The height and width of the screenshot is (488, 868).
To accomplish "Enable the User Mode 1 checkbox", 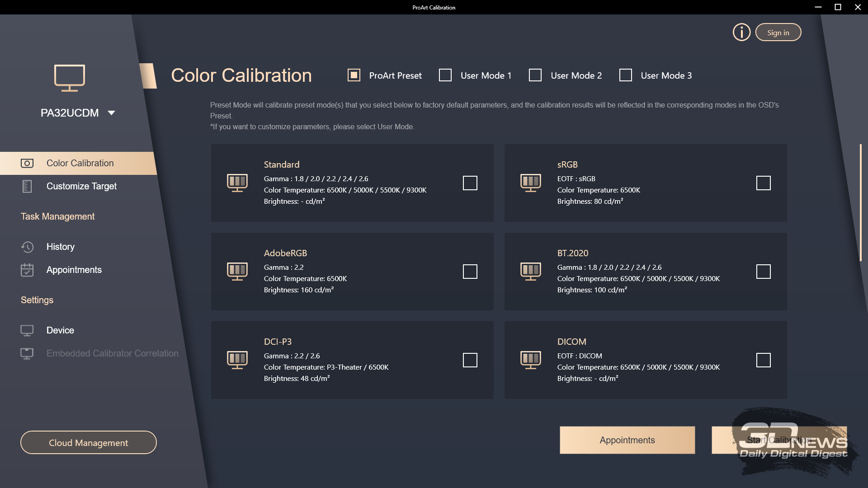I will pyautogui.click(x=445, y=75).
